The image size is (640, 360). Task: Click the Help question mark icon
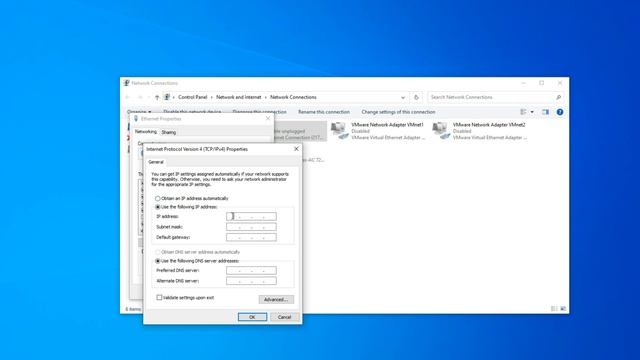[560, 112]
